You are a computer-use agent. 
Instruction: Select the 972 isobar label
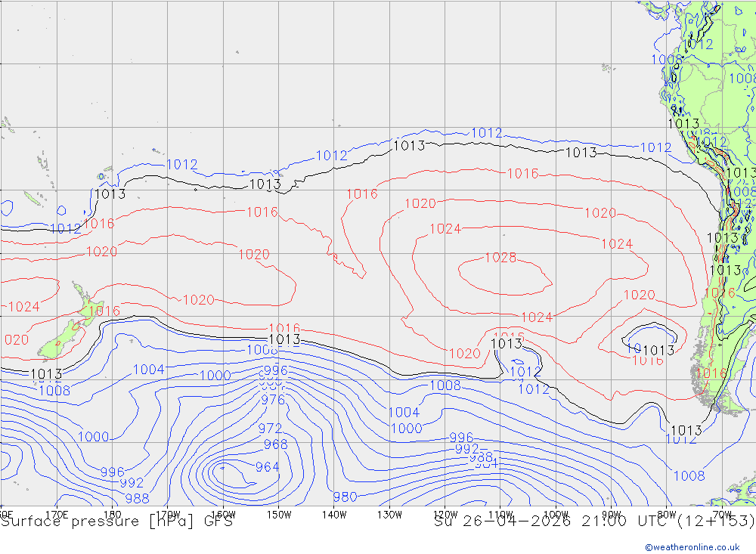coord(270,428)
